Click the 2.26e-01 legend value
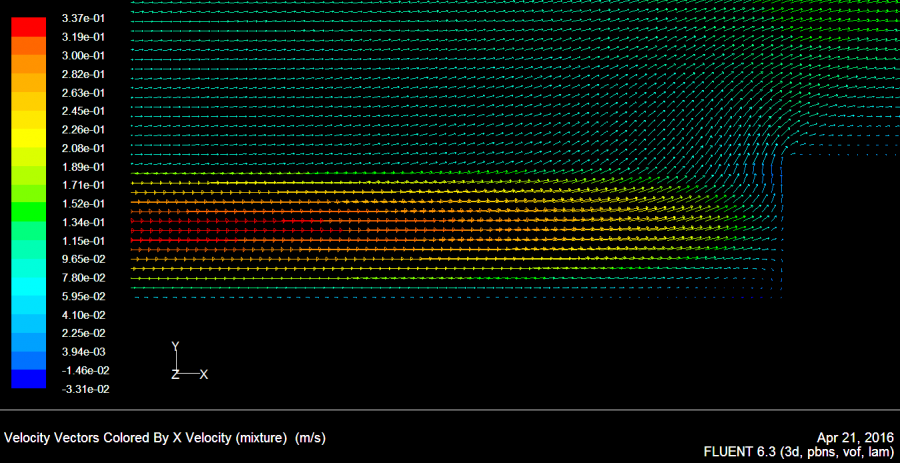The image size is (900, 463). pos(83,130)
